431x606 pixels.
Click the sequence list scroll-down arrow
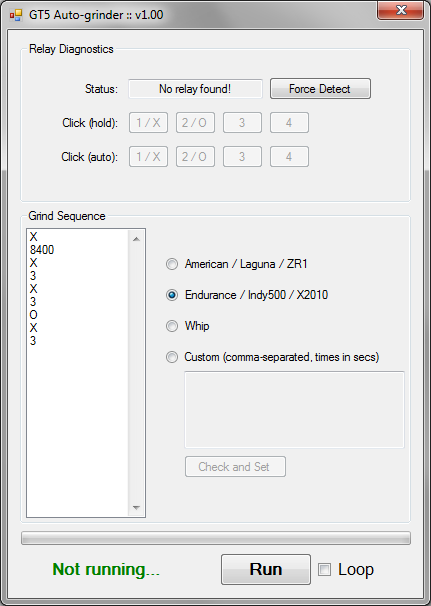tap(136, 507)
